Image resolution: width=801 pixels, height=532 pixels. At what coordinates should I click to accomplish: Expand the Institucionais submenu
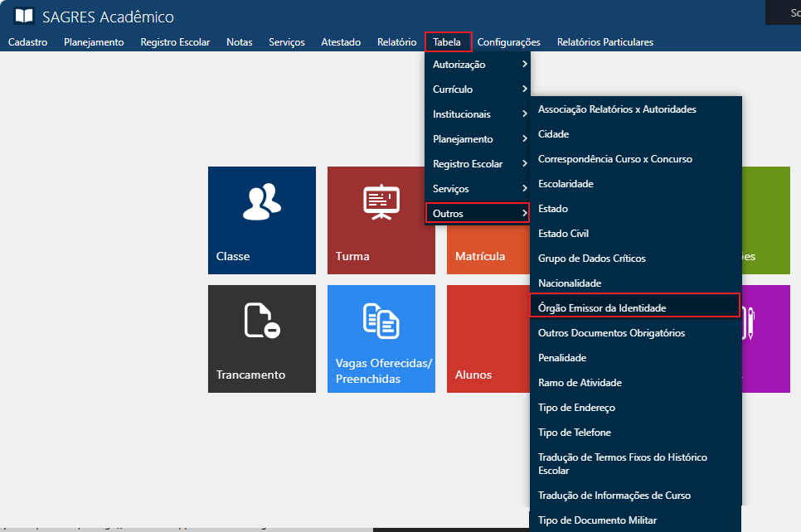point(478,114)
